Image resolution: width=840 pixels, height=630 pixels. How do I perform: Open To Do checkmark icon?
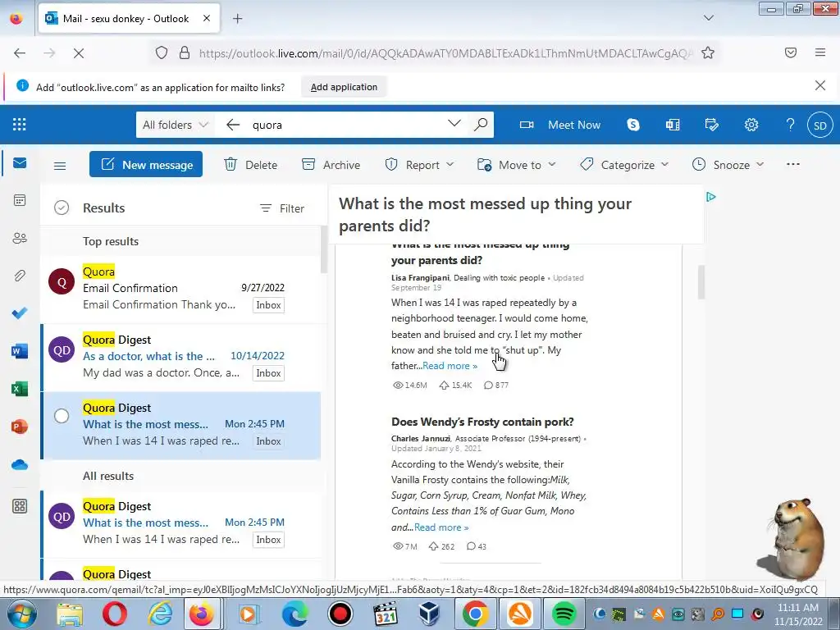tap(20, 313)
